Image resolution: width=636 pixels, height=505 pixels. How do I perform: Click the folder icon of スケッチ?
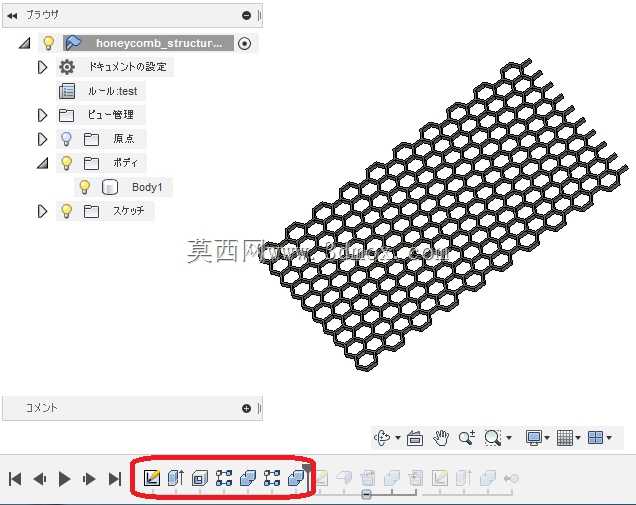[x=91, y=211]
